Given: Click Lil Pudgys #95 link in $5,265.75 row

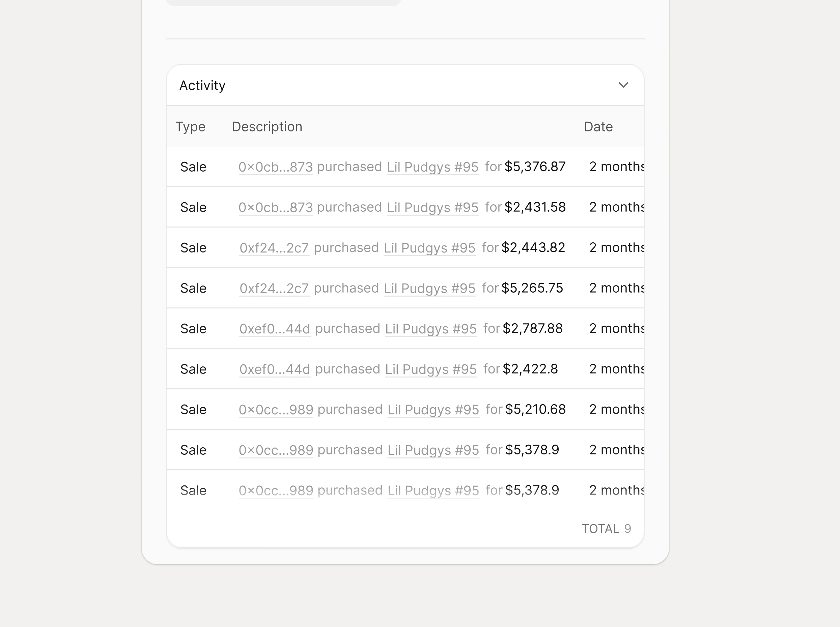Looking at the screenshot, I should [x=429, y=289].
